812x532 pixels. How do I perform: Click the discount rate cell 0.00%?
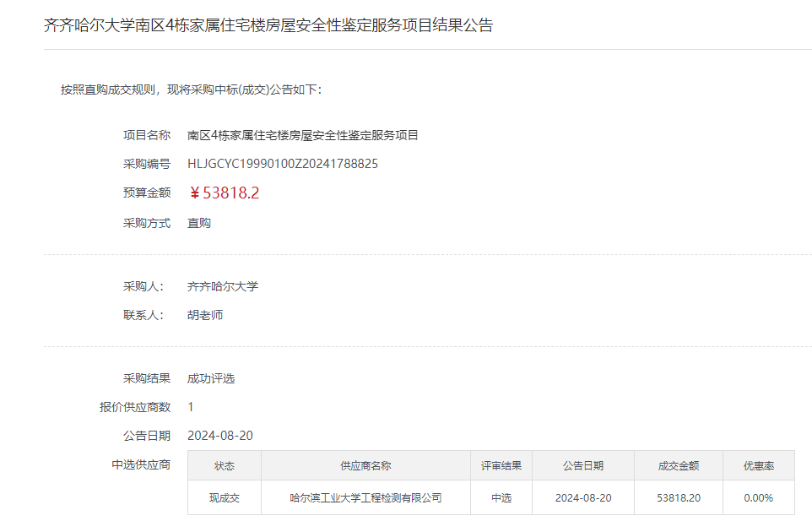(758, 497)
